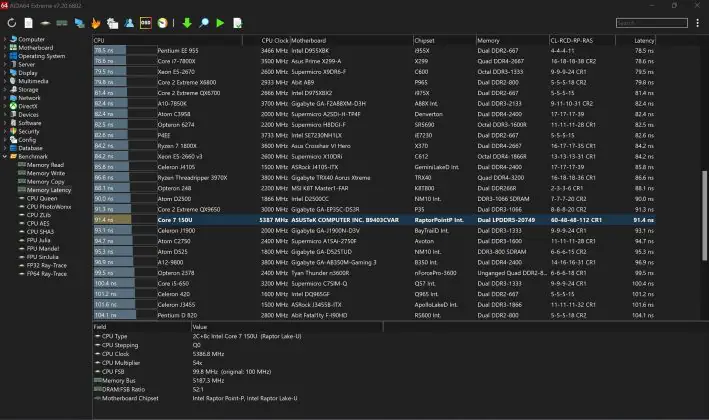The width and height of the screenshot is (709, 420).
Task: Launch the Disk Benchmark toolbar icon
Action: coord(45,23)
